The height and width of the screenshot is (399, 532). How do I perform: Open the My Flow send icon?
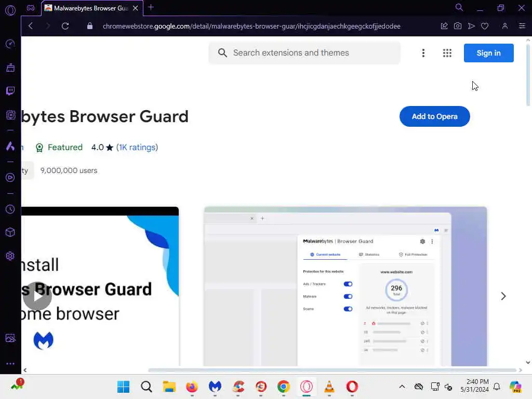471,26
